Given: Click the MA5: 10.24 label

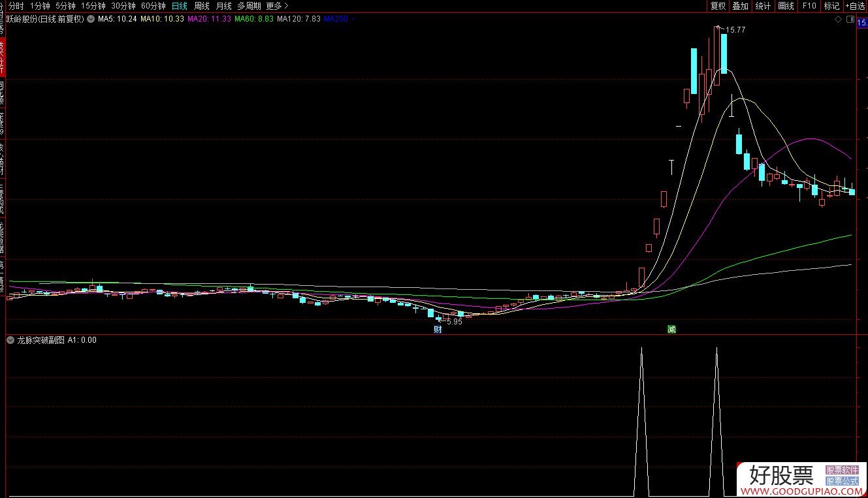Looking at the screenshot, I should pyautogui.click(x=117, y=19).
